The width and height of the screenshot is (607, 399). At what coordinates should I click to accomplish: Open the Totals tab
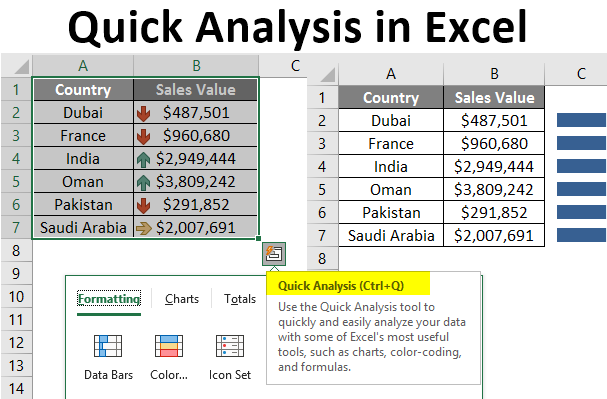pyautogui.click(x=240, y=299)
